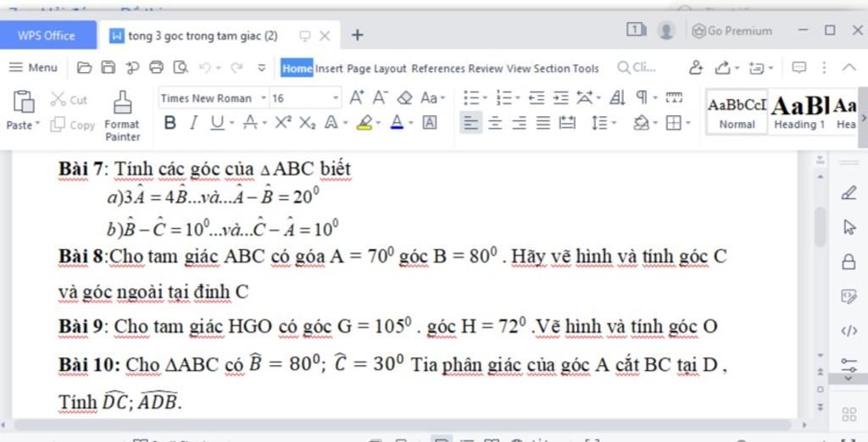Switch to tong 3 goc trong tam giac document tab
868x442 pixels.
tap(203, 36)
